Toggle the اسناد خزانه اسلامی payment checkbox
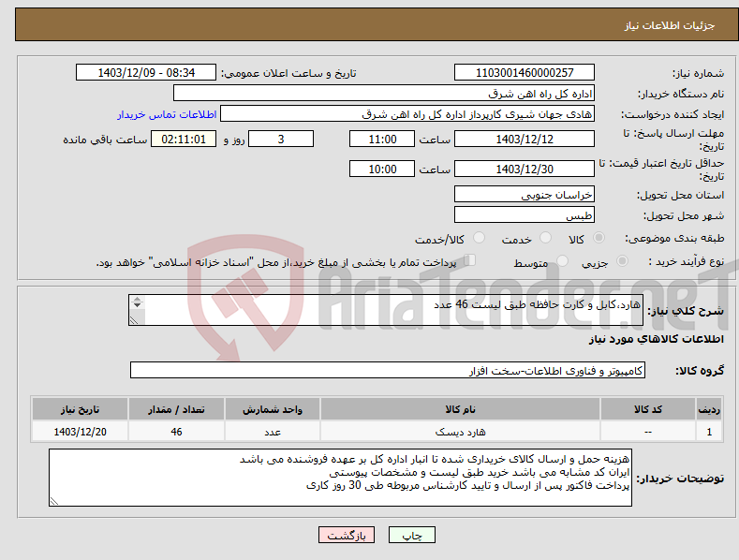 click(469, 260)
